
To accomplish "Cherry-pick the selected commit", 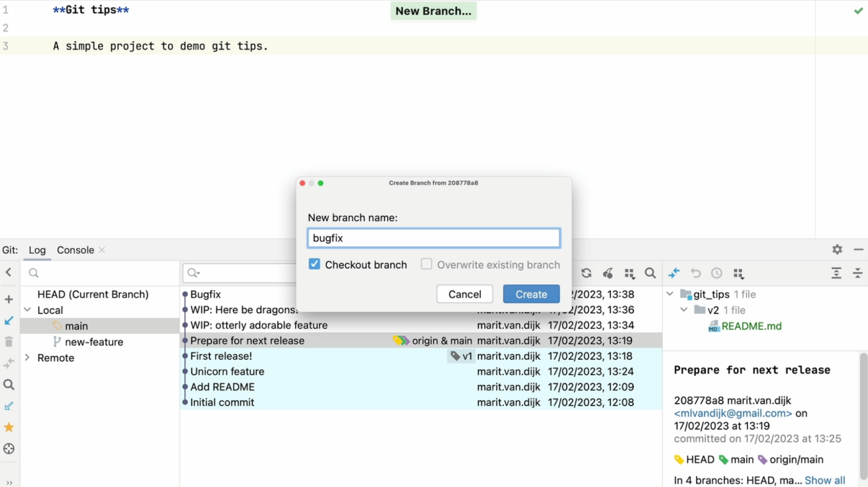I will tap(607, 273).
